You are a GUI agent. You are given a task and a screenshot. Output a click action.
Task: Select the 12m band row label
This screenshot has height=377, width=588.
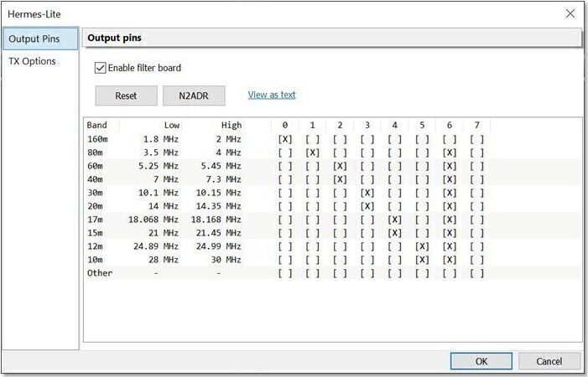pyautogui.click(x=95, y=246)
